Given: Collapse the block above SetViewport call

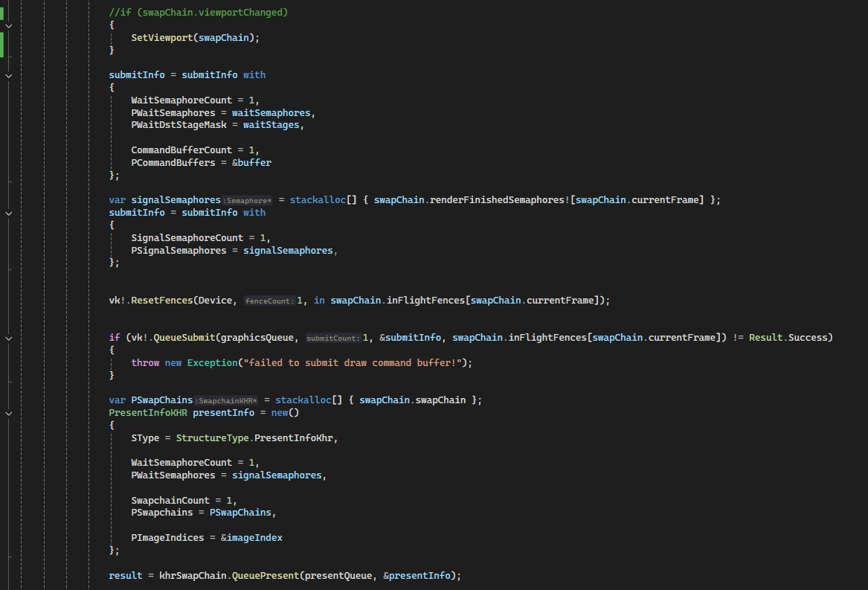Looking at the screenshot, I should click(x=9, y=25).
